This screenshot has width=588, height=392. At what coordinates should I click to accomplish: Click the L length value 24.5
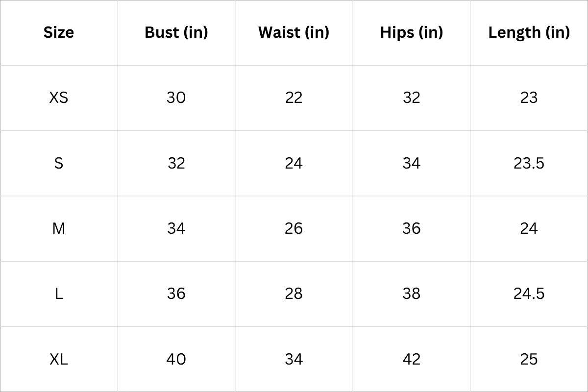tap(529, 294)
